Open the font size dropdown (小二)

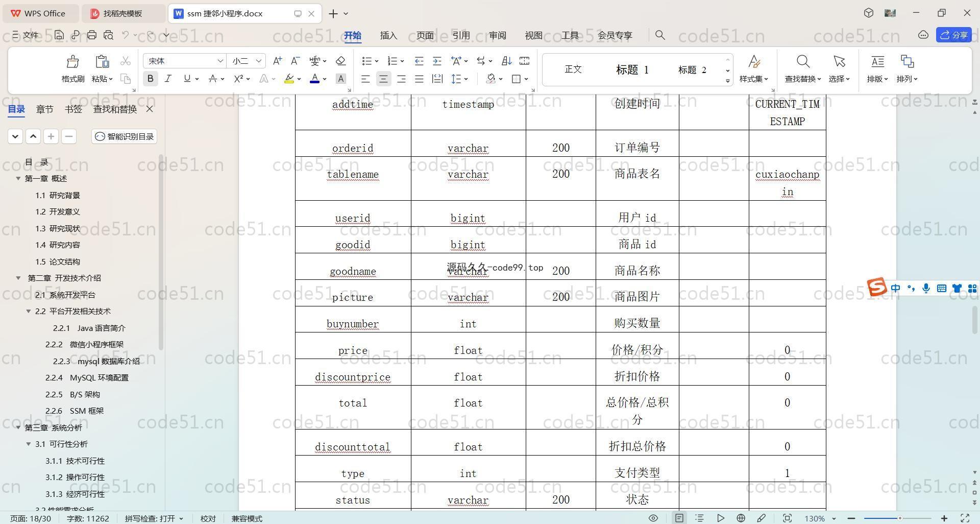[259, 61]
